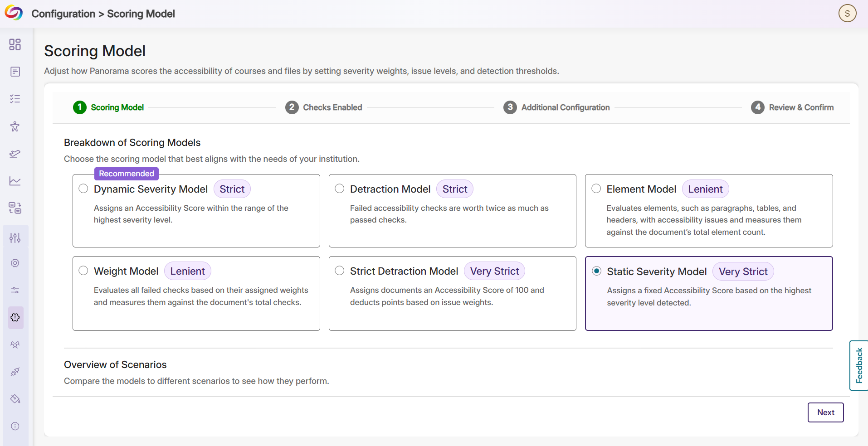868x446 pixels.
Task: Open the accessibility person sidebar icon
Action: [x=15, y=126]
